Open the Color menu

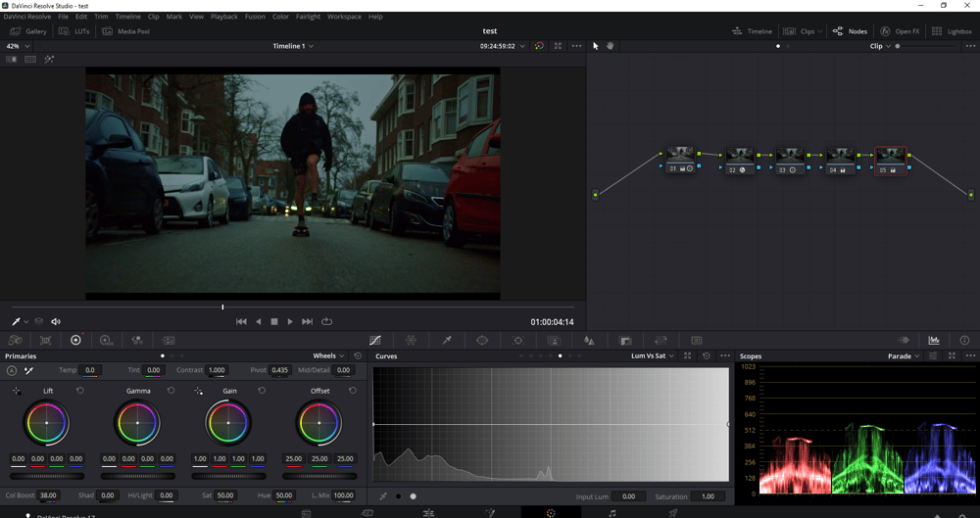coord(280,17)
